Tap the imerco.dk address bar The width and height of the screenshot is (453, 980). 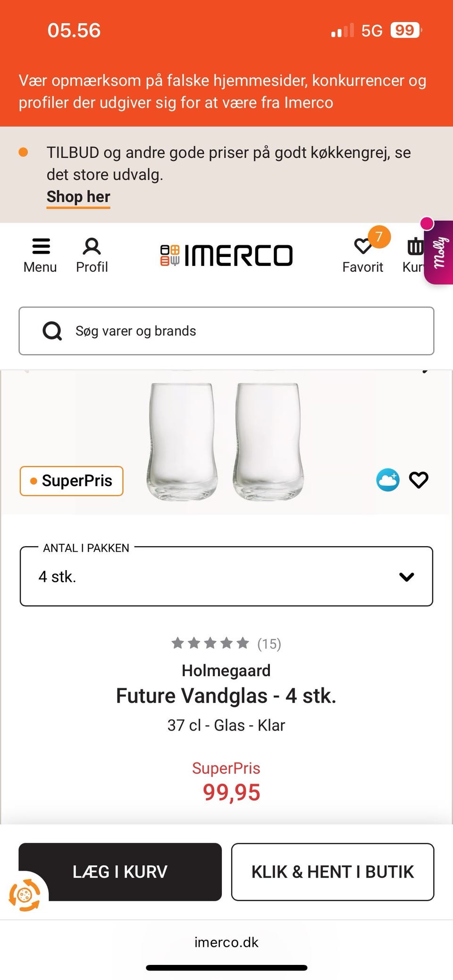226,942
